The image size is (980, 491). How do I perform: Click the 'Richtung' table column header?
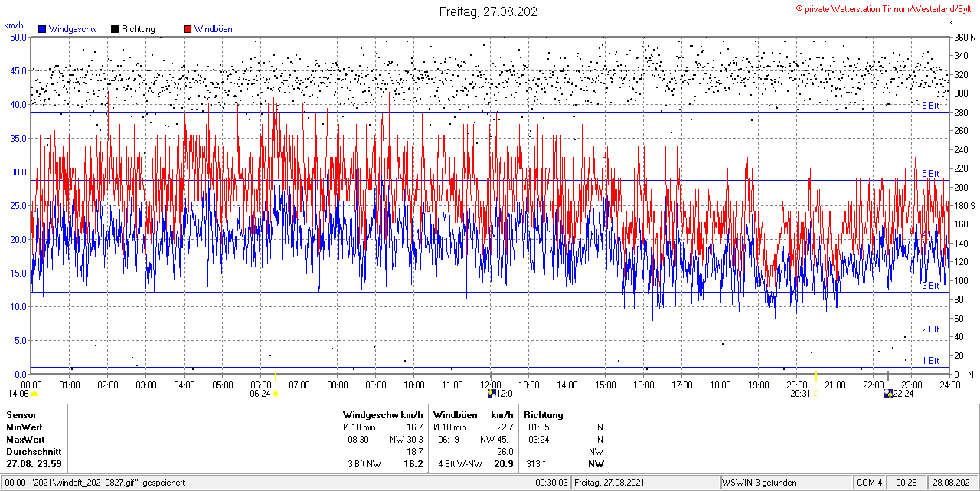point(544,414)
